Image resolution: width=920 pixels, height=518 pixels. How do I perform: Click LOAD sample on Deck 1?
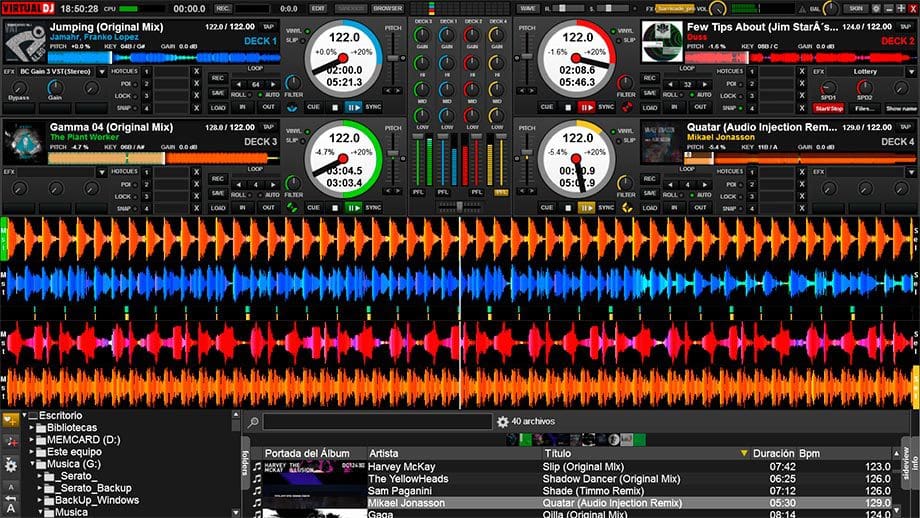coord(218,108)
